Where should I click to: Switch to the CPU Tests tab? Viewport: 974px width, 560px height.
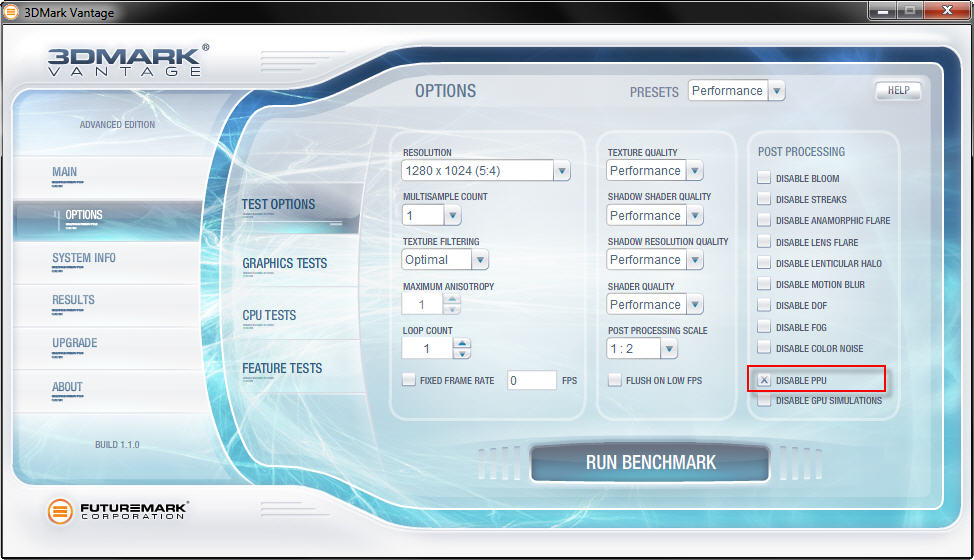[269, 315]
